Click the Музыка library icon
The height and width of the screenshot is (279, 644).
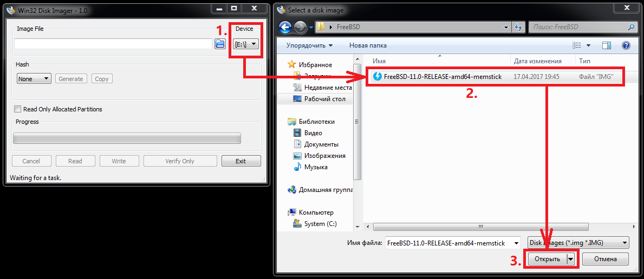pyautogui.click(x=297, y=167)
